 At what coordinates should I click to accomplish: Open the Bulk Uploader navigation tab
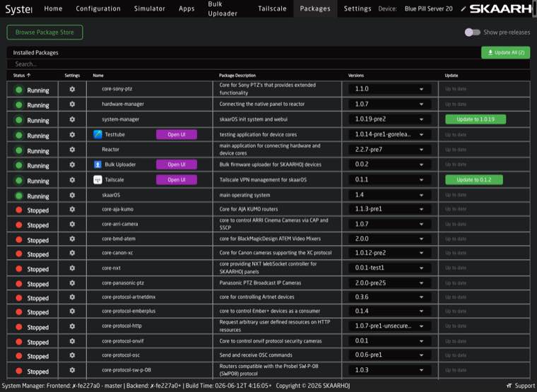click(x=223, y=8)
